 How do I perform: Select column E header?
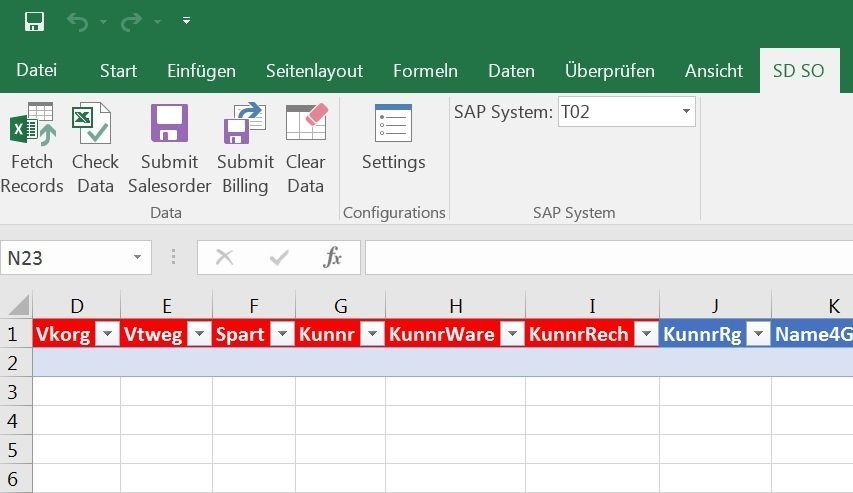point(166,306)
